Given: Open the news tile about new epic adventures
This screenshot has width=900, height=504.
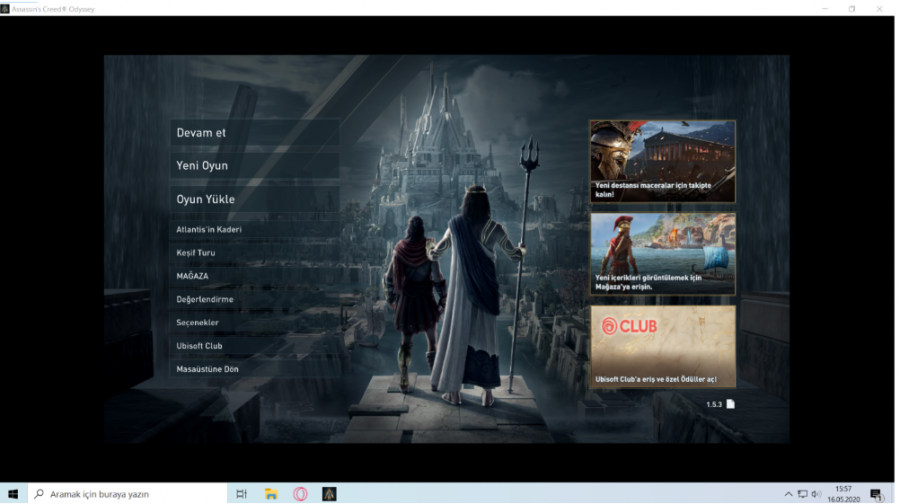Looking at the screenshot, I should (x=663, y=161).
